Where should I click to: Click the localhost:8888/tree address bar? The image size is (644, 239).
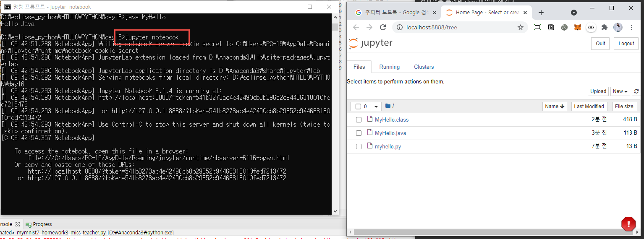click(x=460, y=27)
